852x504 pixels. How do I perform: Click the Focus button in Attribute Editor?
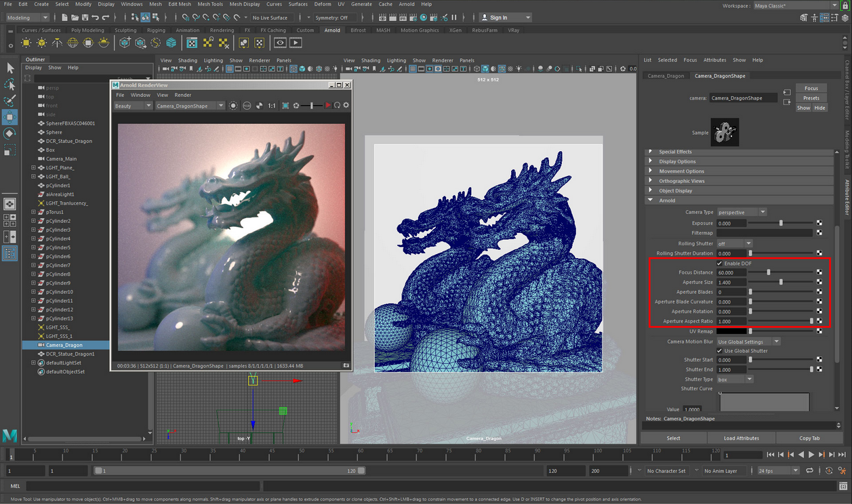811,88
